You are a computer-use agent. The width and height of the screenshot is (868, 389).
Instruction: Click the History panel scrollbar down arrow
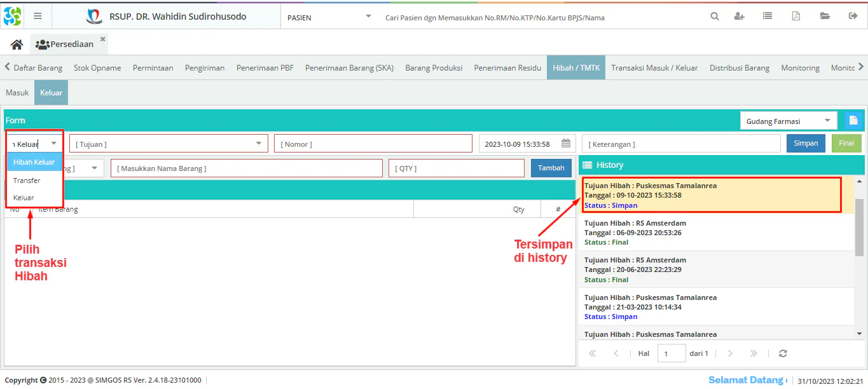tap(859, 333)
